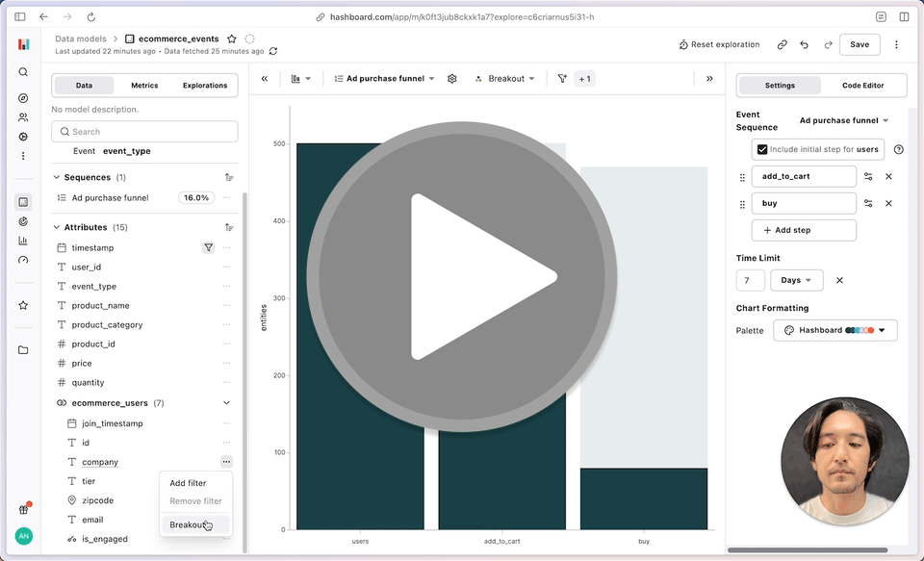Toggle the browser sidebar icon
The height and width of the screenshot is (561, 924).
pos(20,17)
